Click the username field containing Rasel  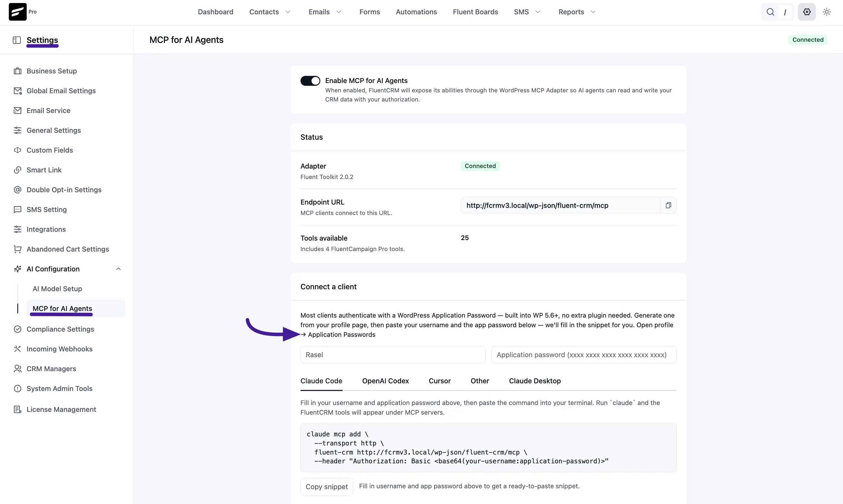[x=393, y=355]
